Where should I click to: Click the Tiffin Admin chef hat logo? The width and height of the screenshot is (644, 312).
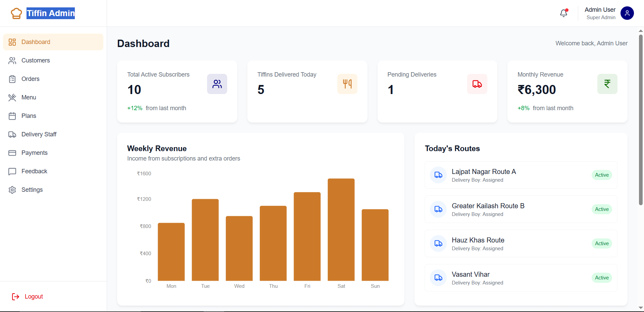tap(16, 13)
